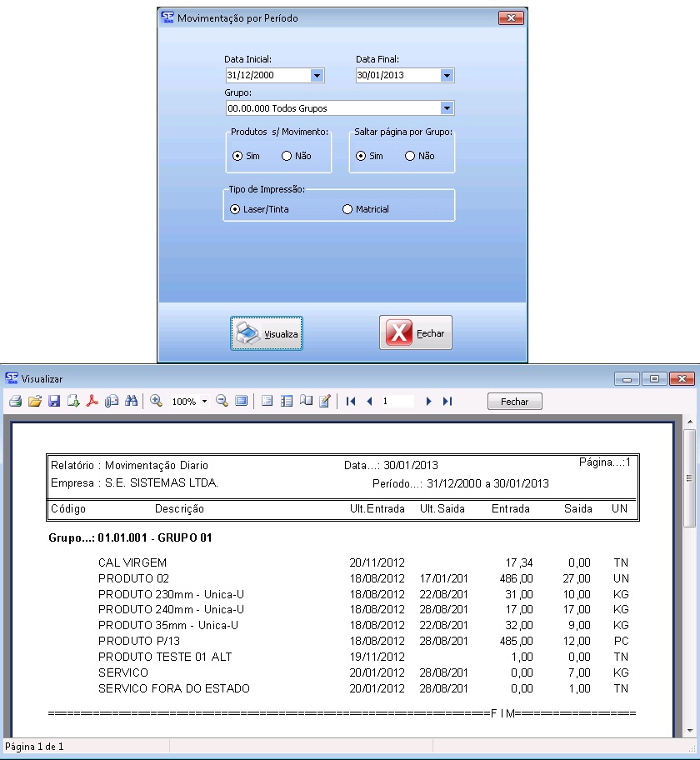The height and width of the screenshot is (760, 700).
Task: Export report to PDF
Action: pos(92,402)
